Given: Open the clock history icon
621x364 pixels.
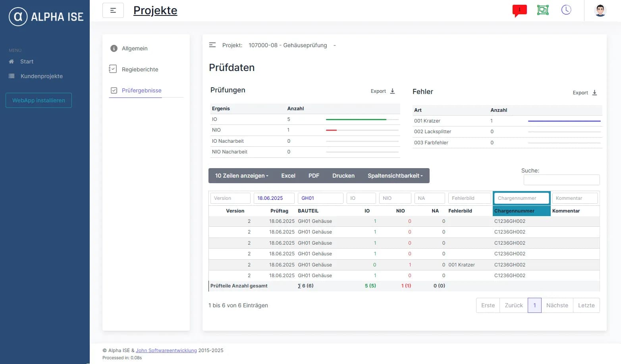Looking at the screenshot, I should pos(566,10).
